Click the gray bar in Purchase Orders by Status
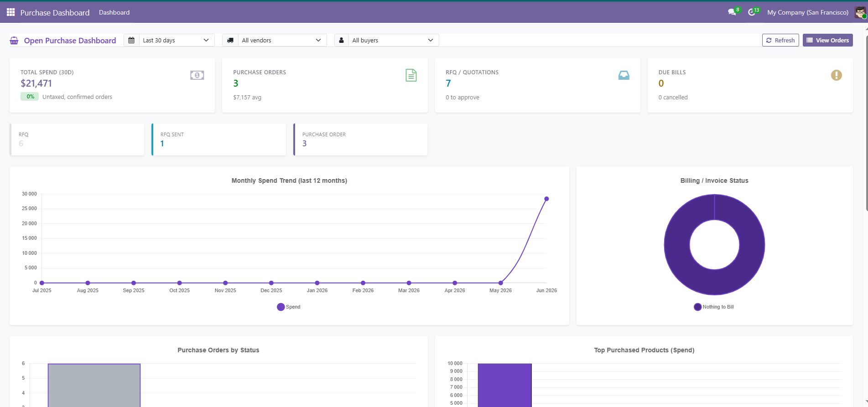The image size is (868, 407). point(94,385)
